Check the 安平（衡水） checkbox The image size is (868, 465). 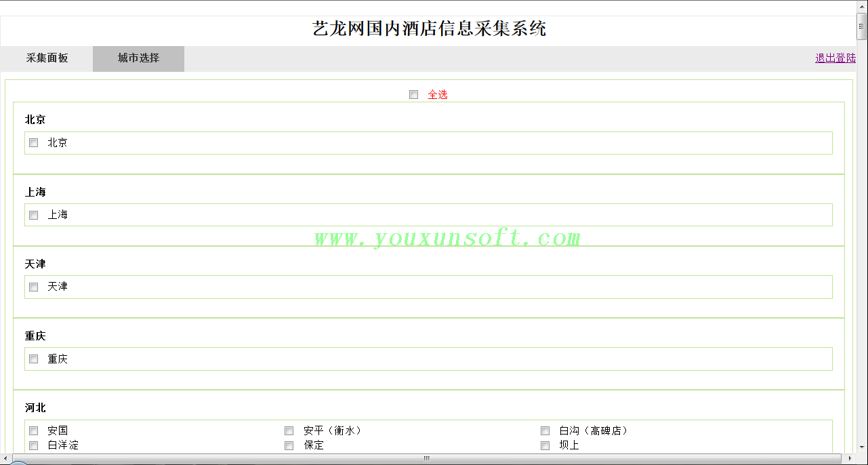click(x=289, y=430)
